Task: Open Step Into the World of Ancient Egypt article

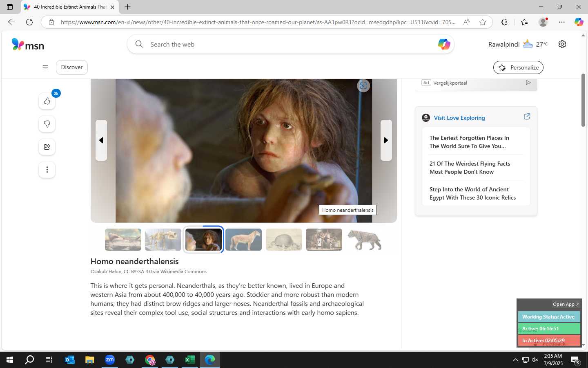Action: tap(472, 193)
